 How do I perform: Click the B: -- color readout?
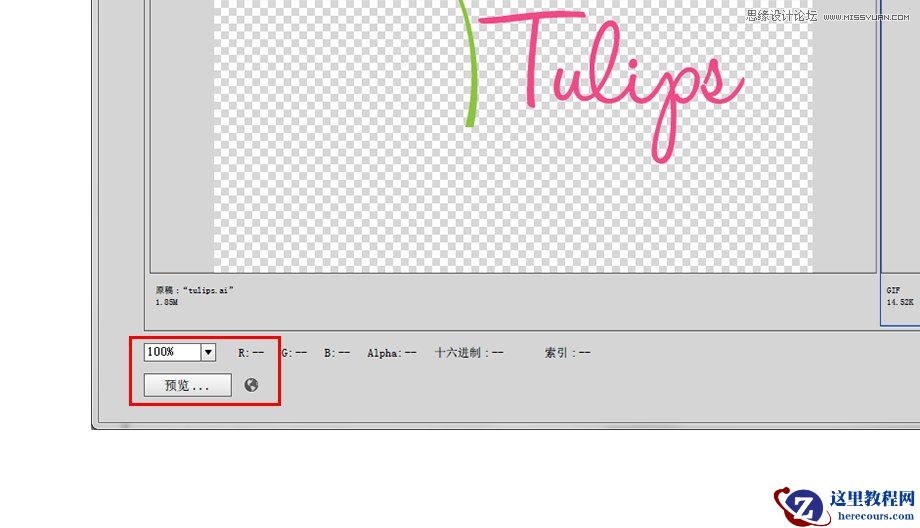pos(337,353)
